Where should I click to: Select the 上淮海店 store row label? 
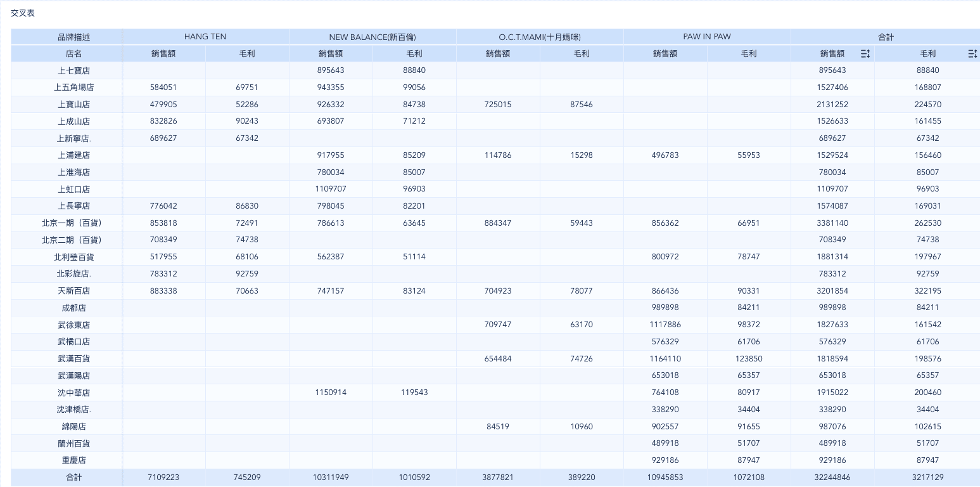pos(74,172)
